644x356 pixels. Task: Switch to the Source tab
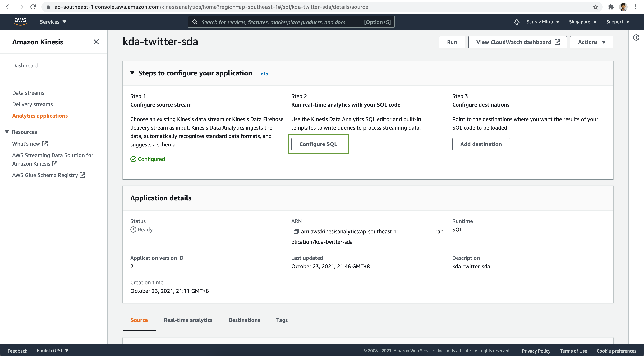click(139, 320)
